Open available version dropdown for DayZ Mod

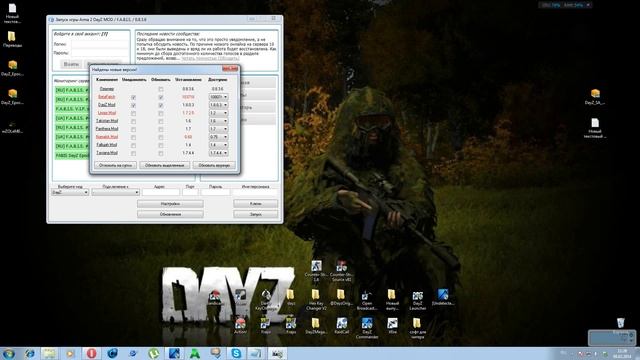pyautogui.click(x=218, y=105)
